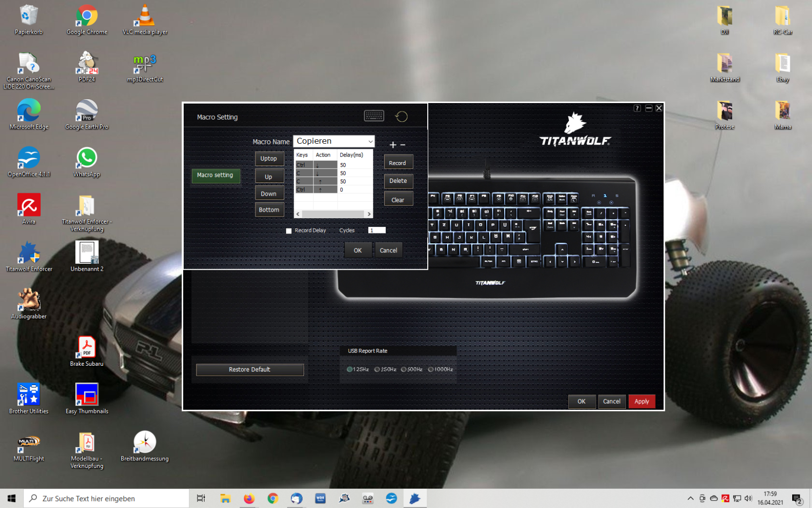Launch VLC media player from the desktop

tap(145, 20)
